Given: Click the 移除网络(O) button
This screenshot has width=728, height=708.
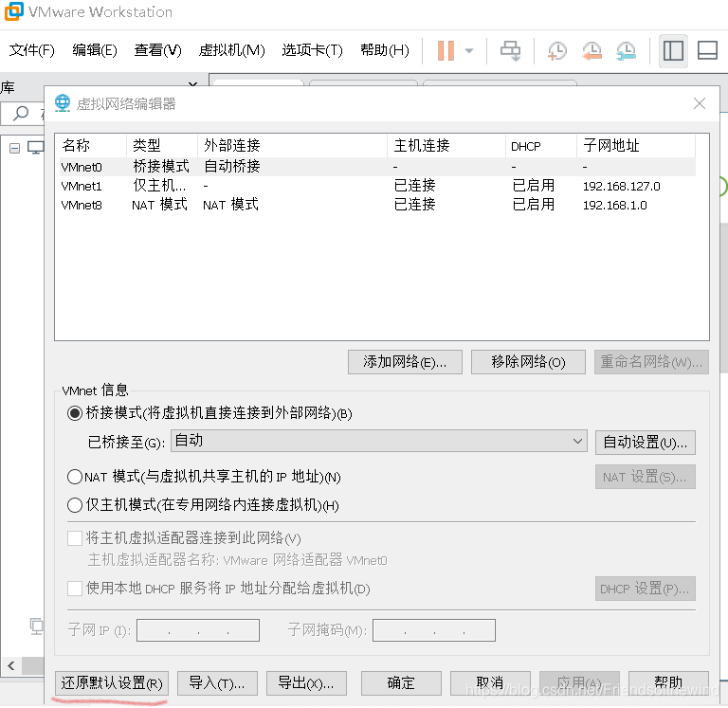Looking at the screenshot, I should click(528, 362).
